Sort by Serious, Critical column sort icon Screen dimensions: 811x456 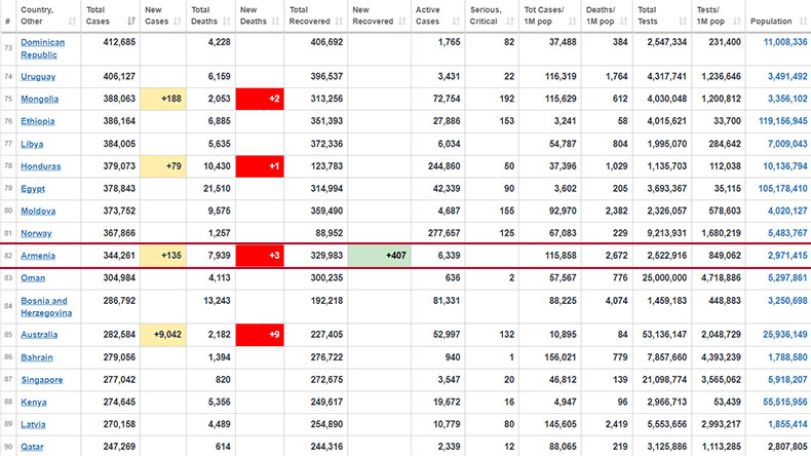(510, 21)
